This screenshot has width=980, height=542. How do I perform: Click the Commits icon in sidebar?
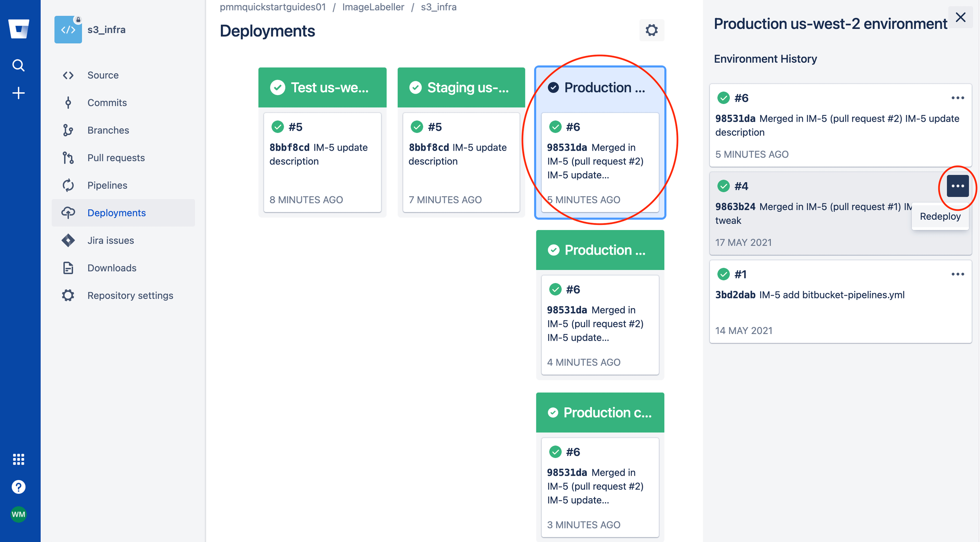pyautogui.click(x=68, y=103)
